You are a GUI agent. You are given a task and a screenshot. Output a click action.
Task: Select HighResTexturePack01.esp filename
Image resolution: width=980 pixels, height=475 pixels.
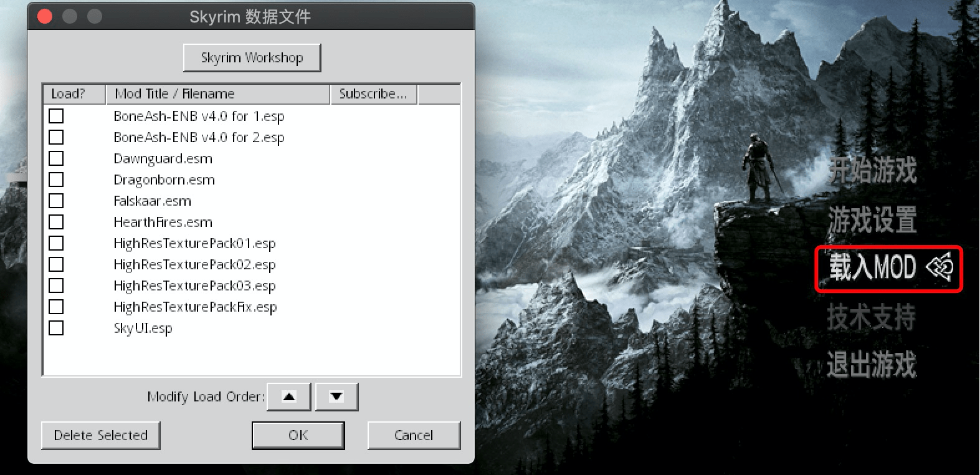tap(194, 244)
